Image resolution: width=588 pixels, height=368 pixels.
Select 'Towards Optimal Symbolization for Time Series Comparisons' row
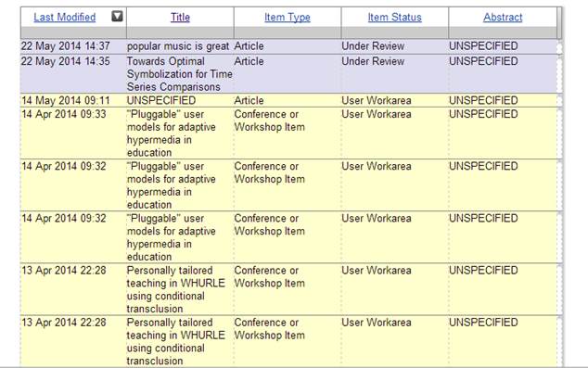pos(288,74)
